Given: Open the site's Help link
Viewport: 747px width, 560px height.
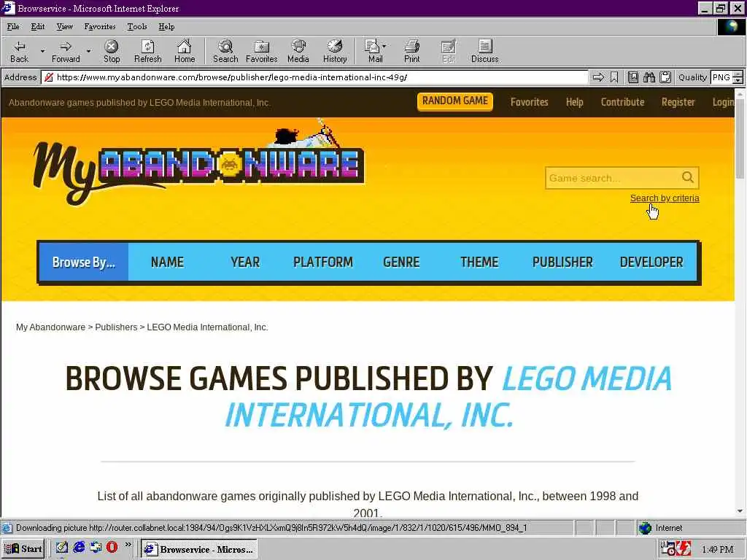Looking at the screenshot, I should (575, 102).
